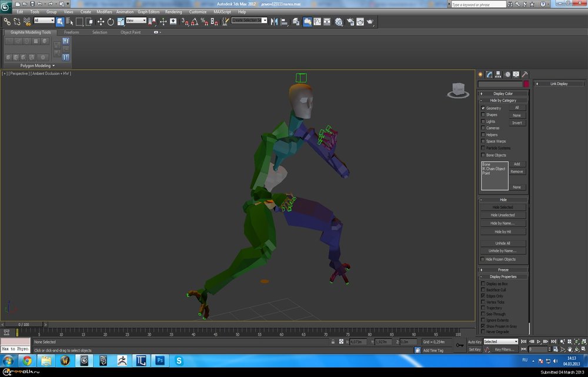Open the Utilities panel hammer icon
This screenshot has width=588, height=377.
tap(524, 75)
